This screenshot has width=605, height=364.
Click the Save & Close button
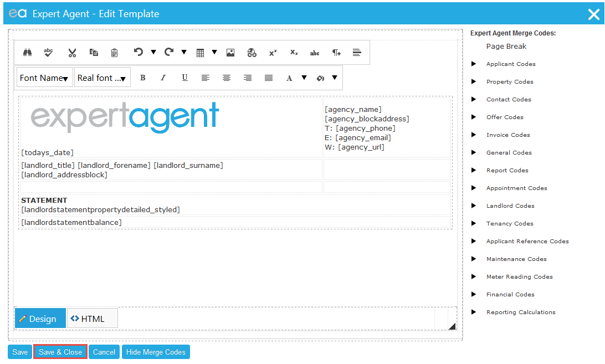point(60,352)
